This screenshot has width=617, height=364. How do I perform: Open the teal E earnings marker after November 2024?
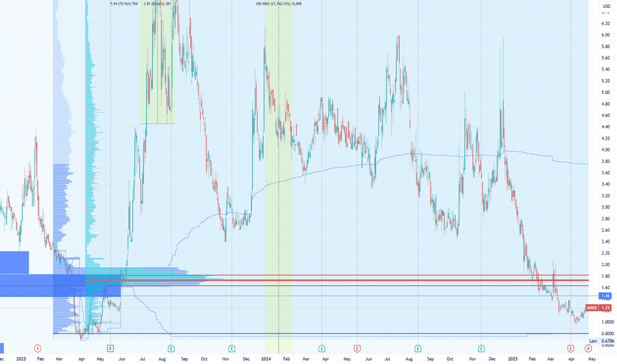481,348
